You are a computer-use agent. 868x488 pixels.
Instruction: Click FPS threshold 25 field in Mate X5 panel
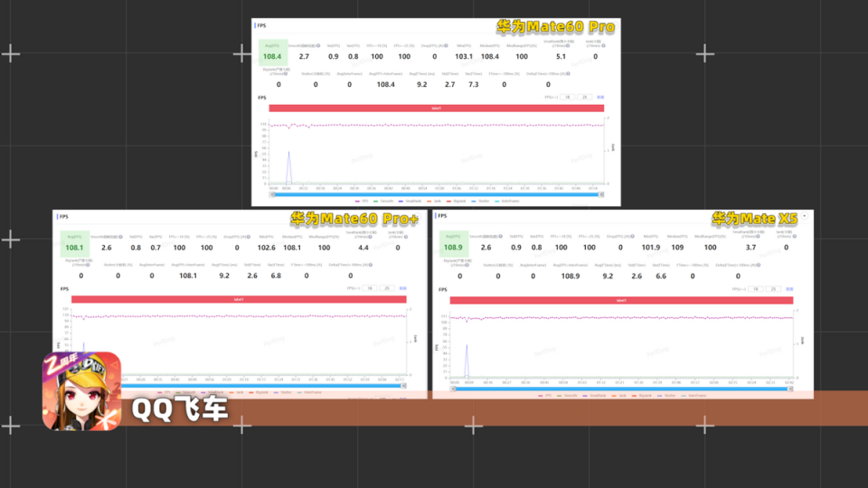[773, 289]
